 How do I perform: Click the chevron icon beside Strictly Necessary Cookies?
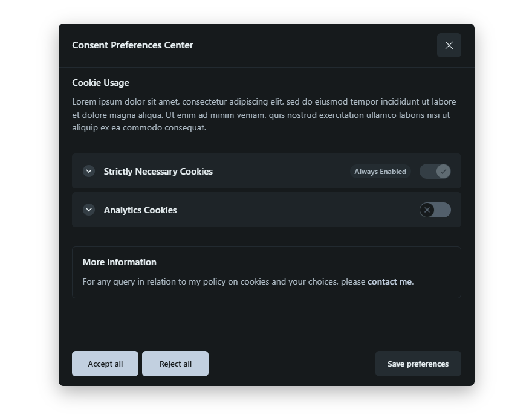89,172
